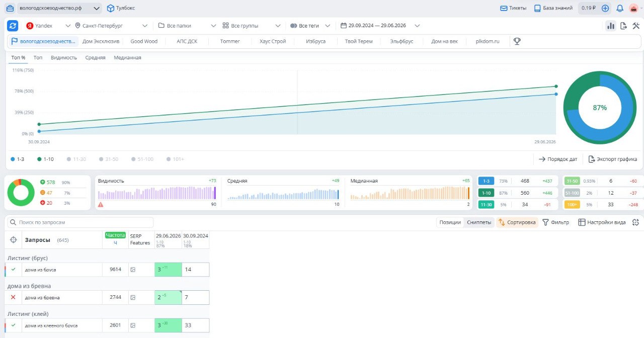Focus the Поиск по запросам field

click(80, 222)
